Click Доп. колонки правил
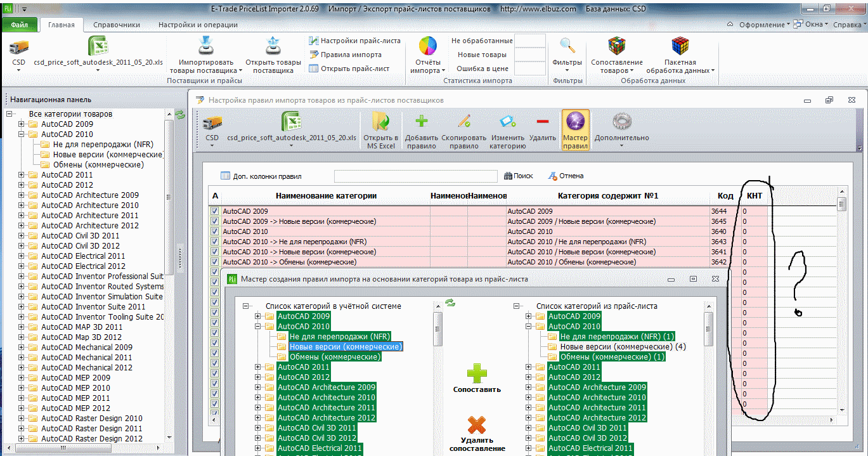 (x=261, y=176)
